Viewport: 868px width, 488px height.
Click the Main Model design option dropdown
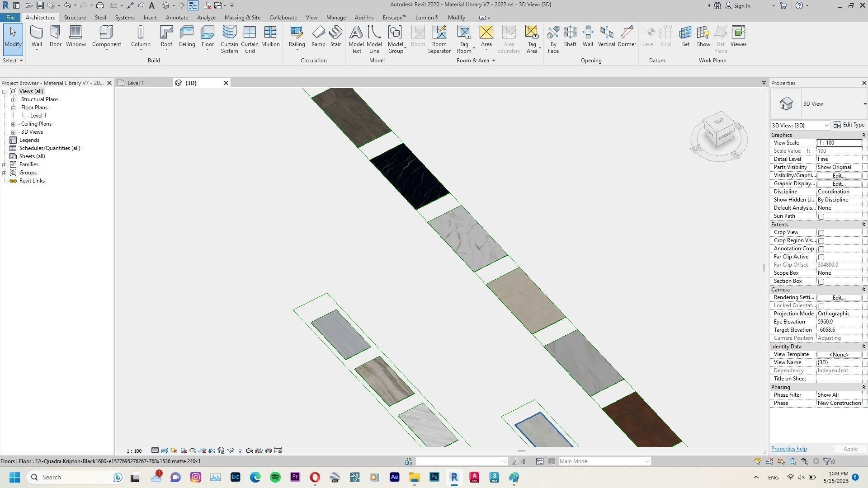(x=604, y=461)
